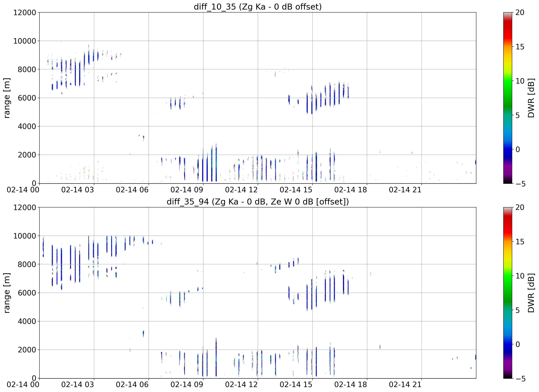
Task: Click the bottom colorbar gradient strip
Action: pos(508,293)
